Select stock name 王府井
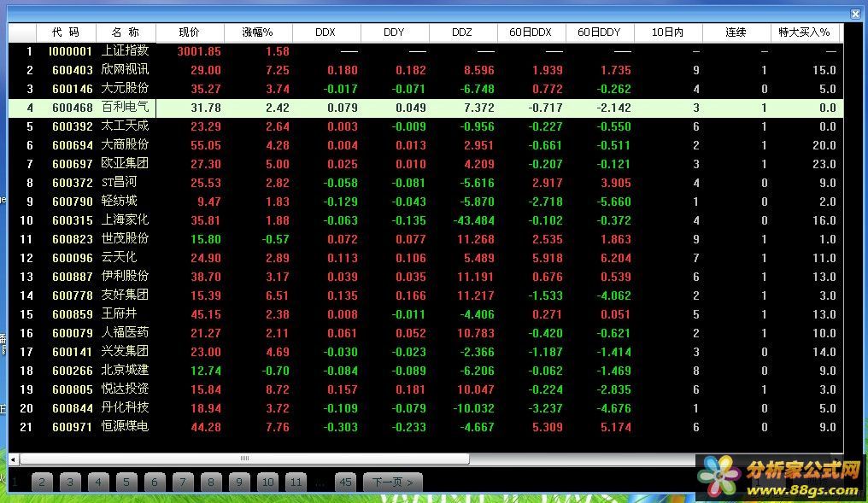 coord(119,313)
